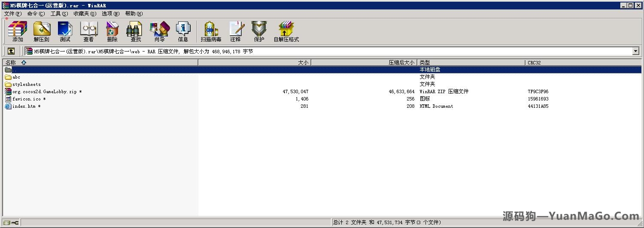The width and height of the screenshot is (644, 228).
Task: Click the 删除 (Delete) toolbar icon
Action: (112, 31)
